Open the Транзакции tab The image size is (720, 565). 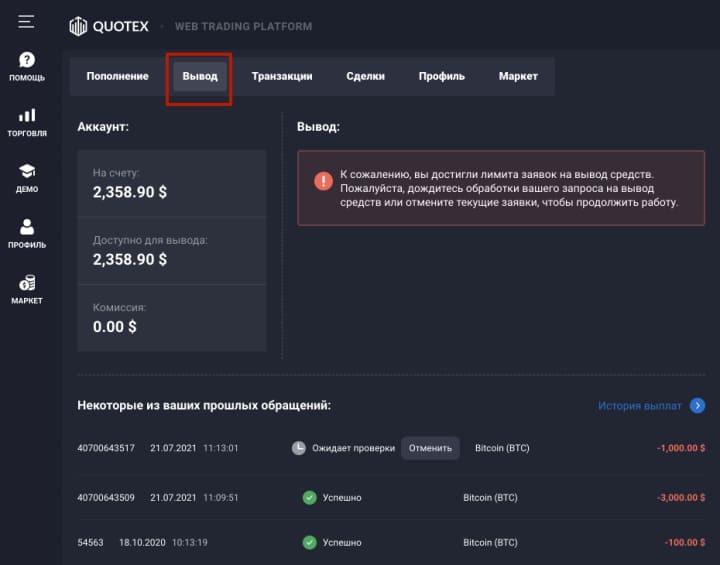point(282,76)
